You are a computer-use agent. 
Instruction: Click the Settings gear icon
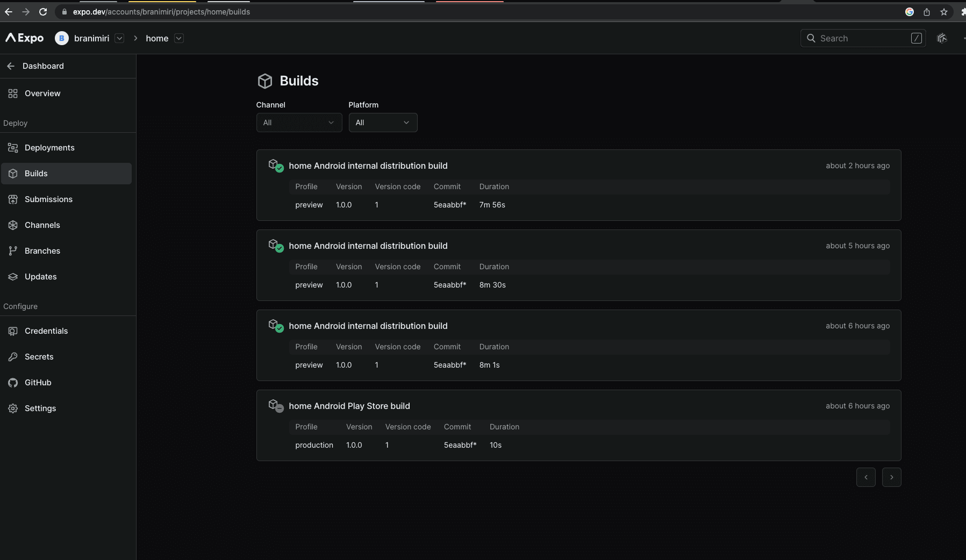click(x=13, y=408)
